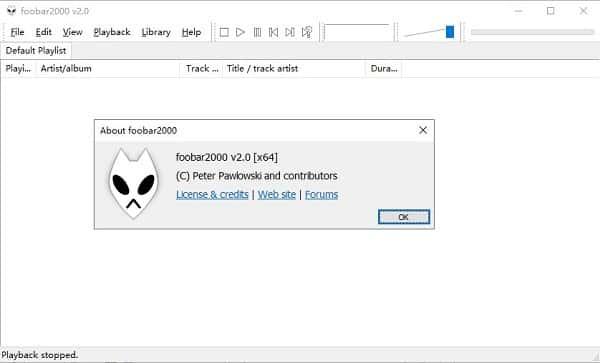This screenshot has width=600, height=363.
Task: Open the Forums link
Action: click(x=321, y=194)
